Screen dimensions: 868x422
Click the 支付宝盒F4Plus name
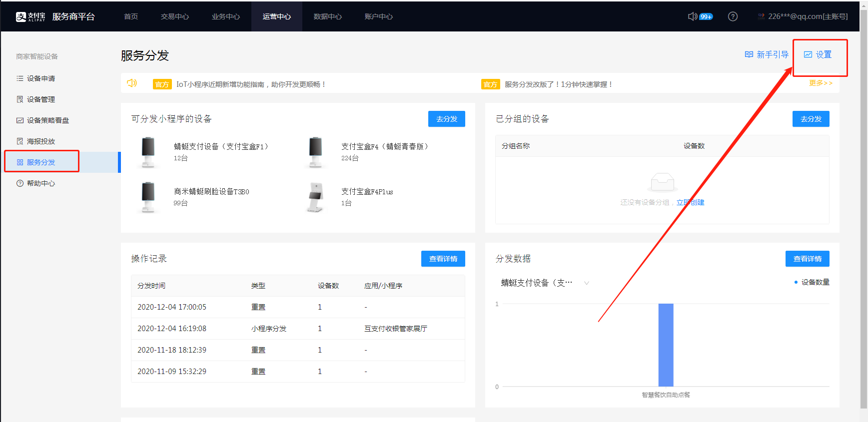(367, 192)
